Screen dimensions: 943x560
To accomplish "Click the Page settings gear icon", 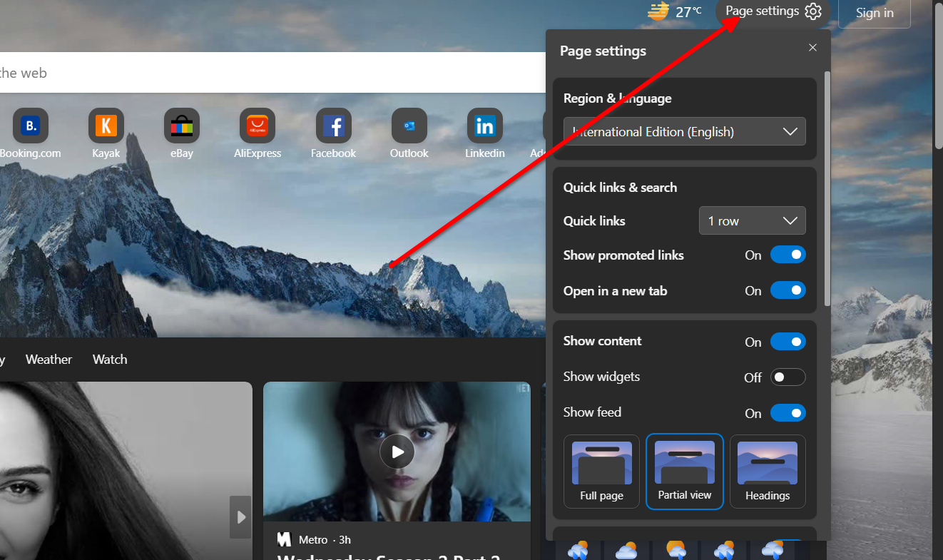I will click(813, 11).
